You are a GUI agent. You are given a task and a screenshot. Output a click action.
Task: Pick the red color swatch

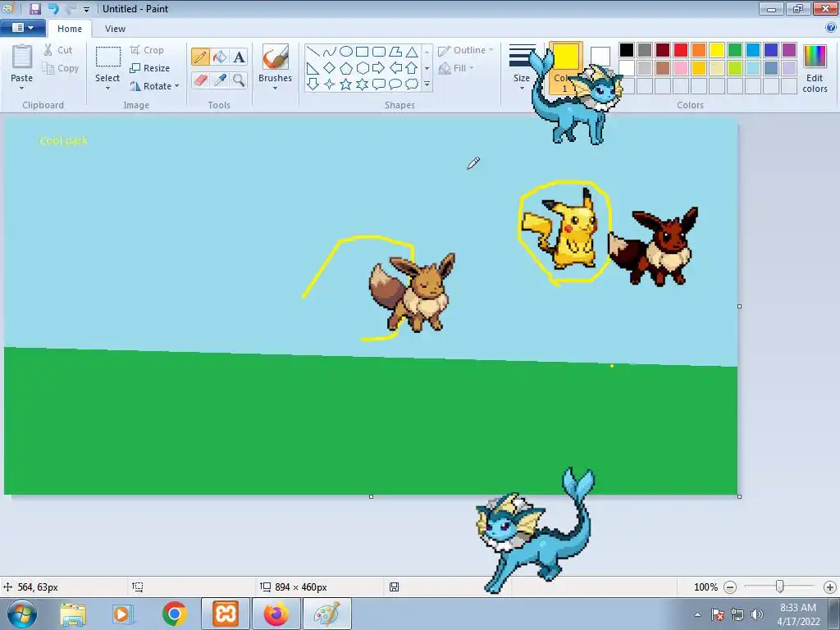[681, 50]
